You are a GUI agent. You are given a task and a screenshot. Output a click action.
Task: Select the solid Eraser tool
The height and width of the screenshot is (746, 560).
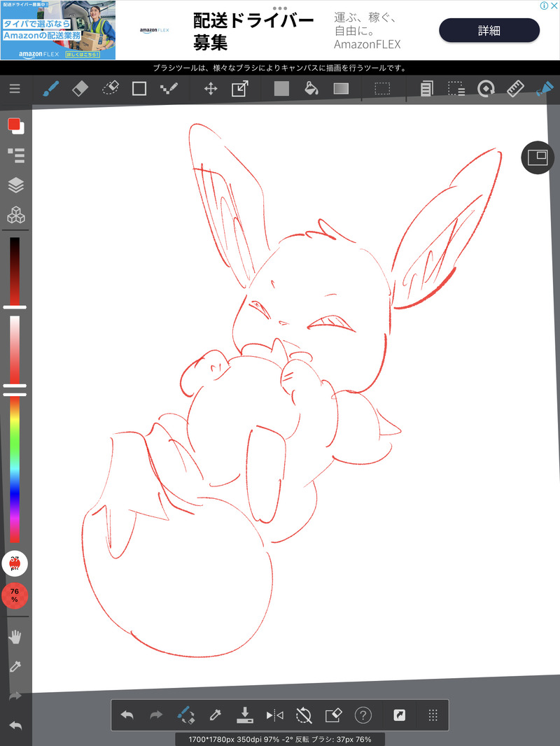(80, 88)
